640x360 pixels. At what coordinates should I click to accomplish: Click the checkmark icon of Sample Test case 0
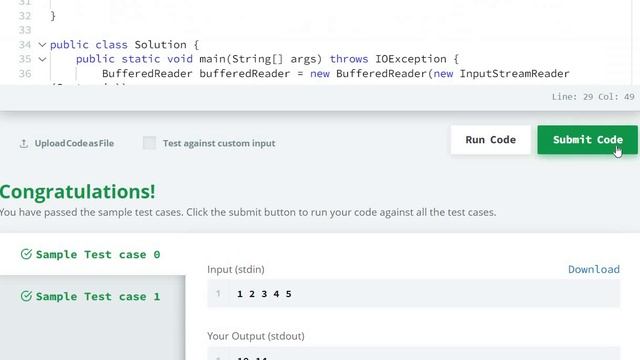click(26, 254)
